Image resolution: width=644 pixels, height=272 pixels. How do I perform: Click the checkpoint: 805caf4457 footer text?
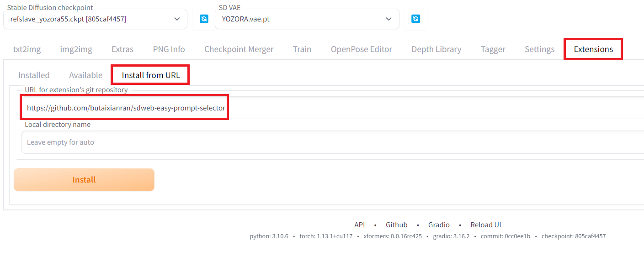(574, 236)
